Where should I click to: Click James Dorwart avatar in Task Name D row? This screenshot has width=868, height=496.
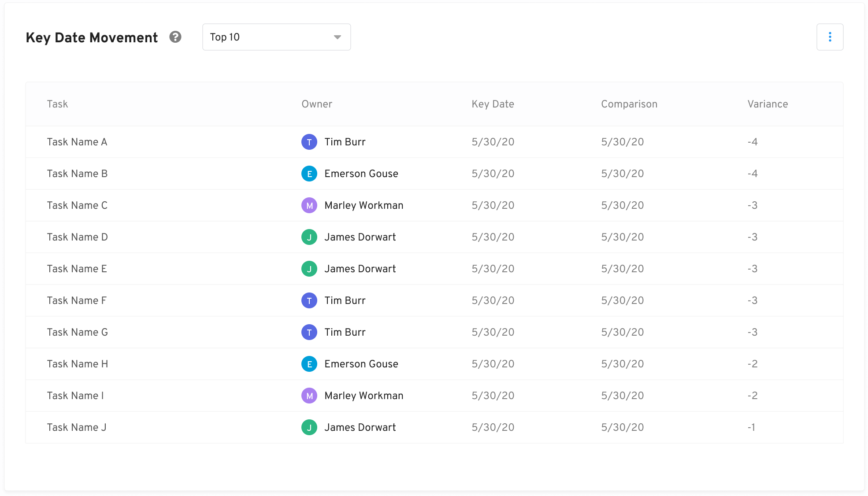309,237
